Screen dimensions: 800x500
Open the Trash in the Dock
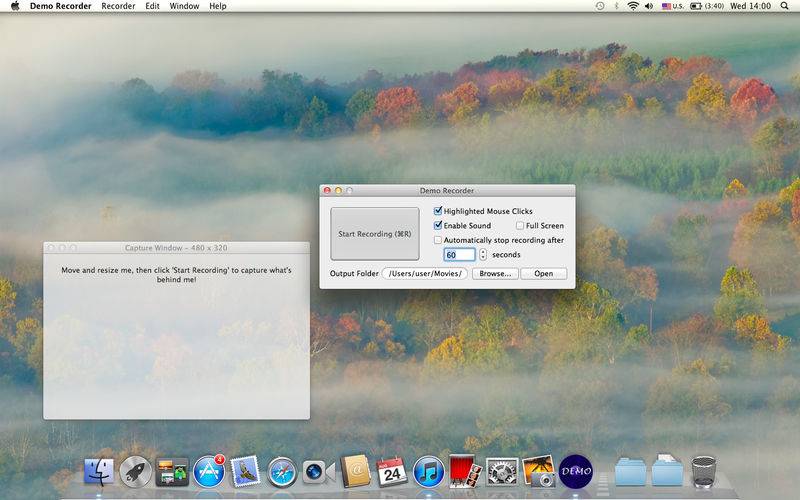[x=704, y=471]
